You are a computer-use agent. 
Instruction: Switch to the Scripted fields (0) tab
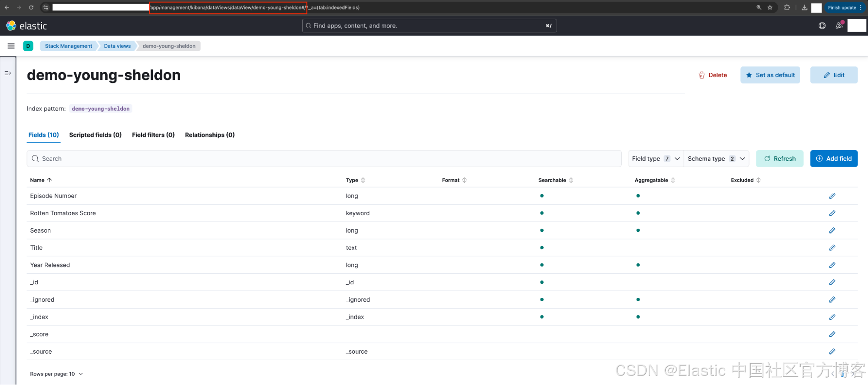pyautogui.click(x=96, y=135)
